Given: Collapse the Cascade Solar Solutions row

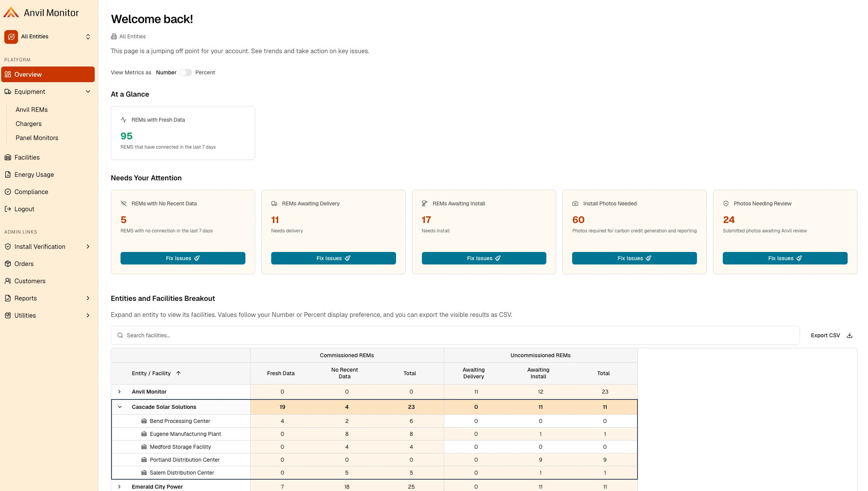Looking at the screenshot, I should (120, 407).
